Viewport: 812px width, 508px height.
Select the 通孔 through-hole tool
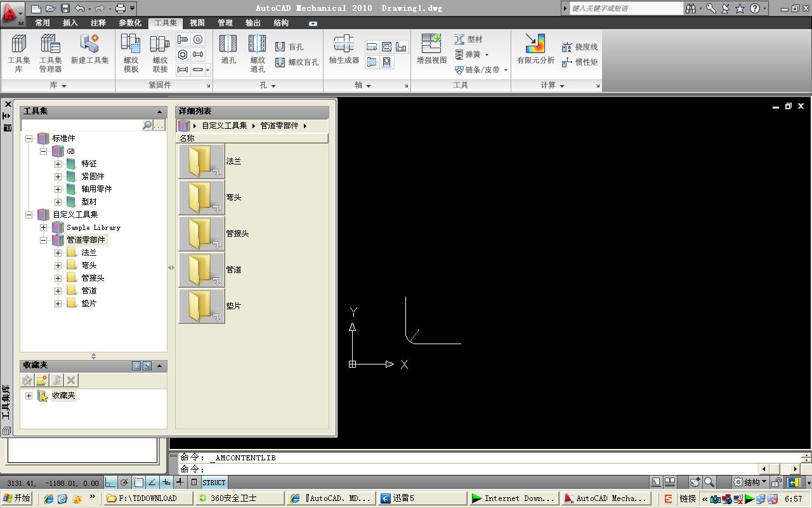click(228, 50)
